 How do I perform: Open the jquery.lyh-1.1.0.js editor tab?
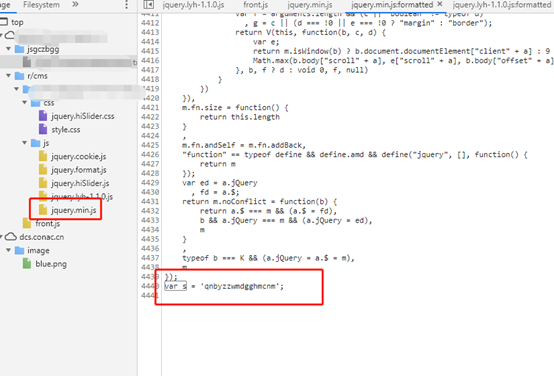[x=193, y=5]
